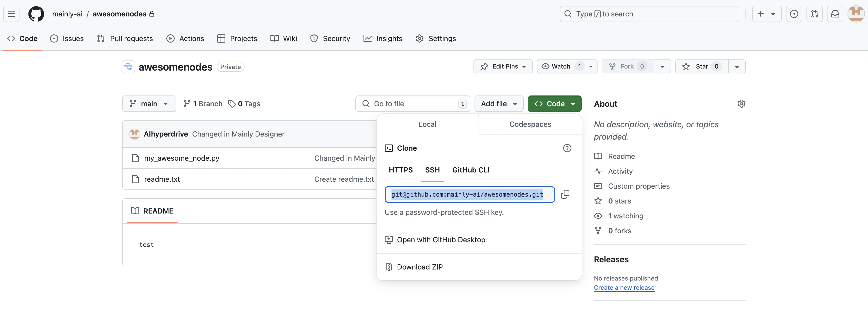The height and width of the screenshot is (309, 868).
Task: Open the awesomenodes breadcrumb link
Action: [x=120, y=14]
